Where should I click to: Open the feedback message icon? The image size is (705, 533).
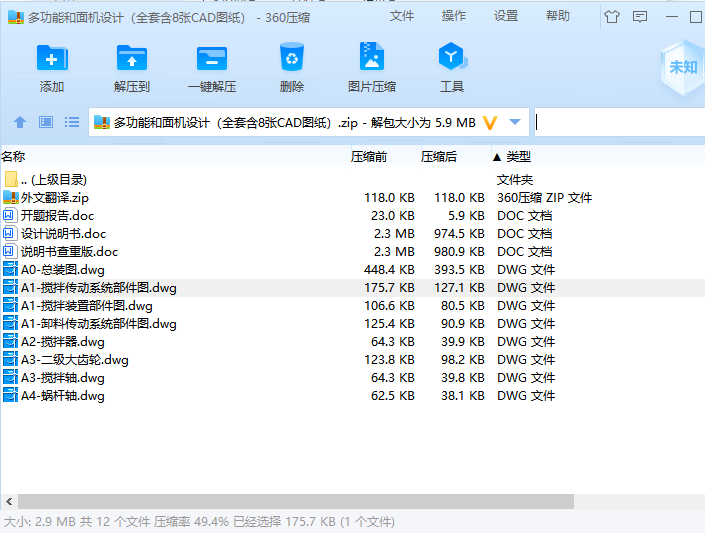640,17
